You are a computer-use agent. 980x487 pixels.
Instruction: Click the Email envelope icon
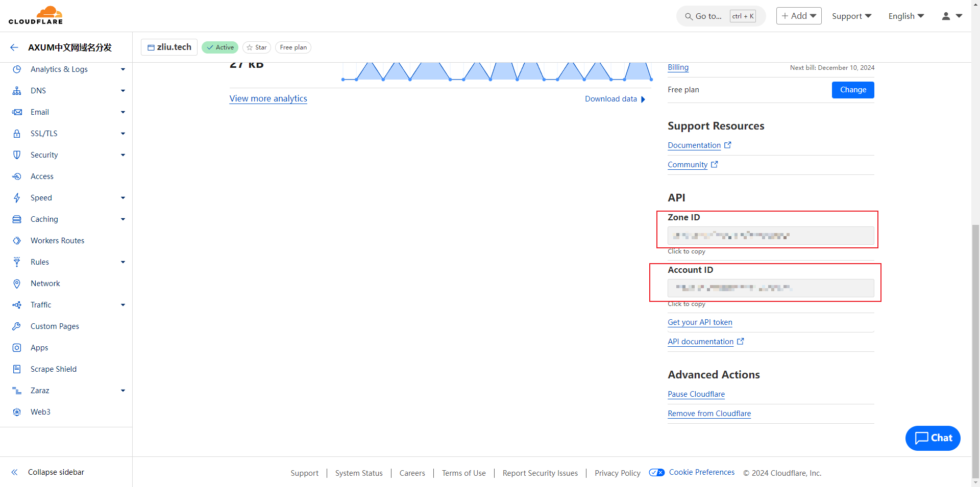coord(17,112)
